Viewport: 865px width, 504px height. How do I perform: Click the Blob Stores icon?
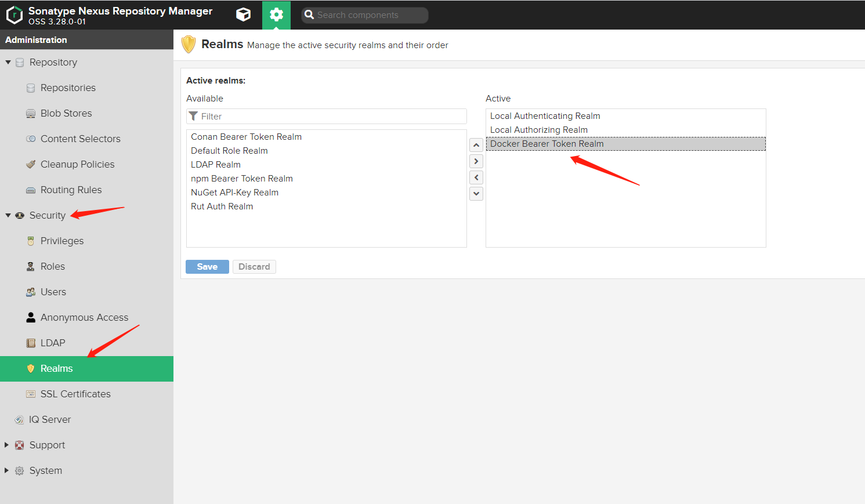click(31, 113)
